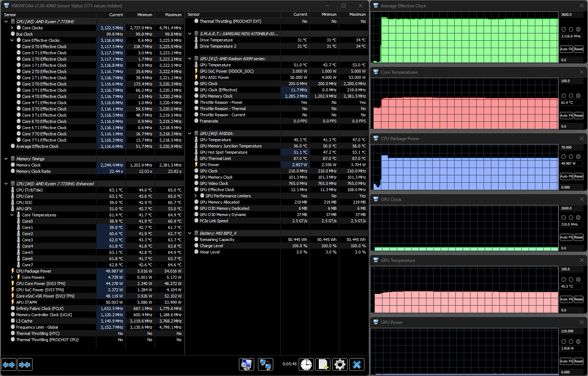Viewport: 588px width, 376px height.
Task: Start logging with the sheet-plus icon
Action: pos(323,365)
